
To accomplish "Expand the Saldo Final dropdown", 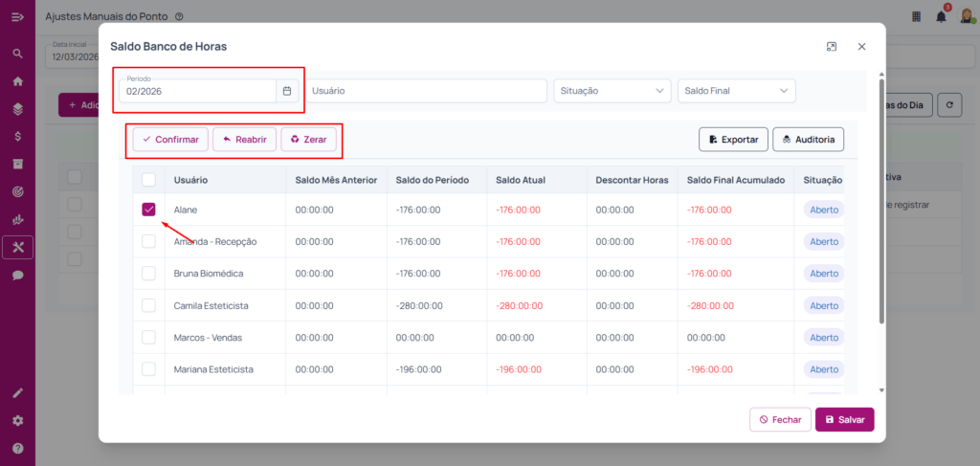I will tap(736, 91).
